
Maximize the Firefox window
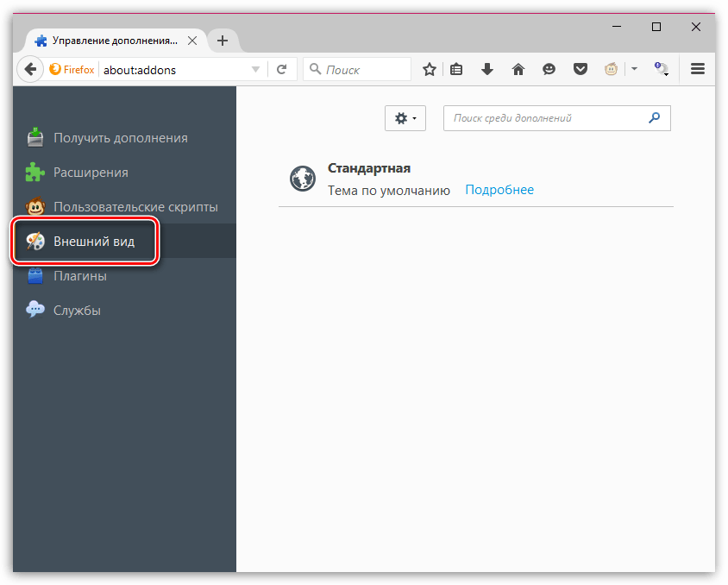point(656,27)
